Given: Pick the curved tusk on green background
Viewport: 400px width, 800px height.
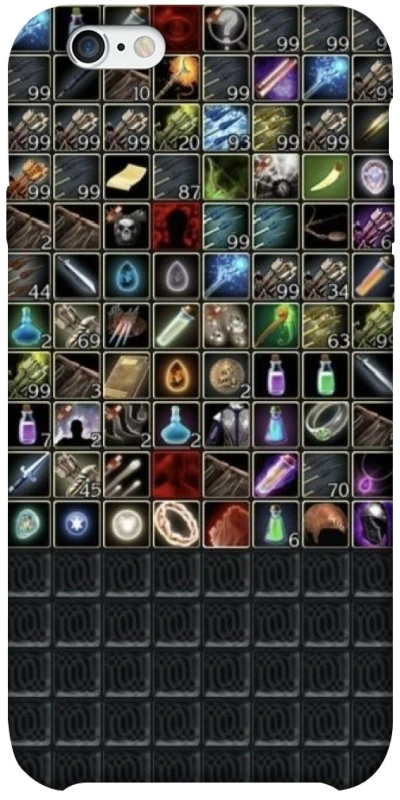Looking at the screenshot, I should (327, 177).
